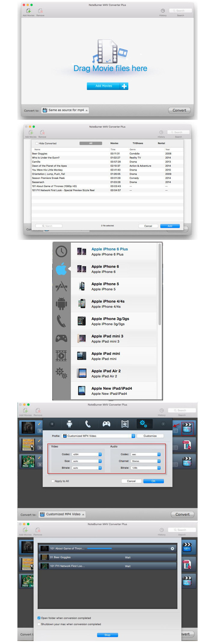215x644 pixels.
Task: Click blue Add button in library picker
Action: (170, 226)
